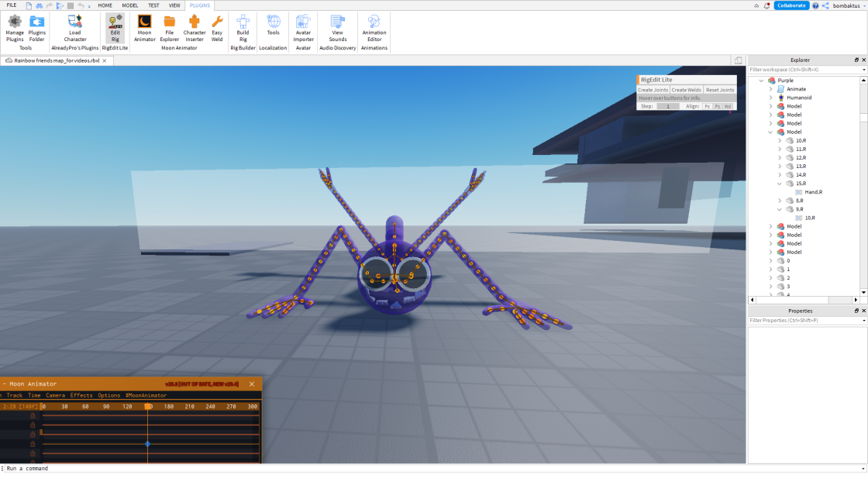Click the Collaborate button

pyautogui.click(x=791, y=5)
